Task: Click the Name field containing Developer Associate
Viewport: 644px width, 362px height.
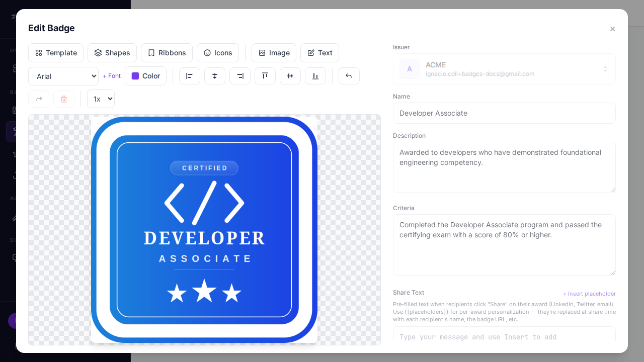Action: coord(504,113)
